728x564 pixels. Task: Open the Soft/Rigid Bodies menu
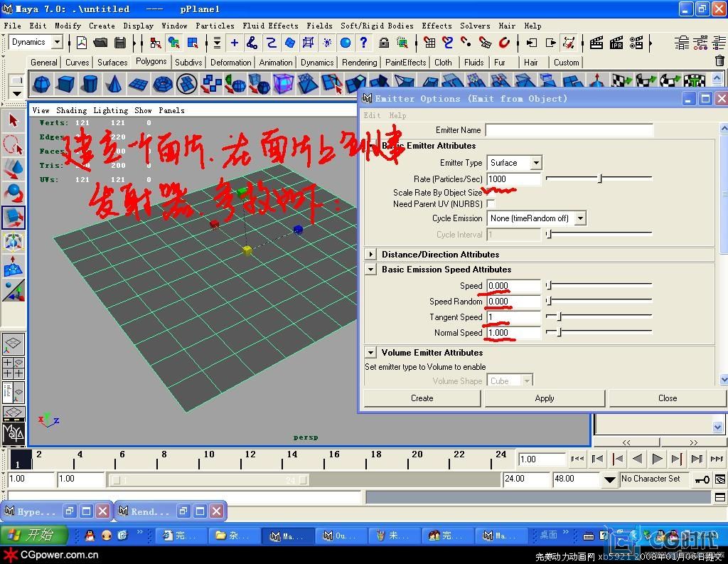(x=377, y=26)
